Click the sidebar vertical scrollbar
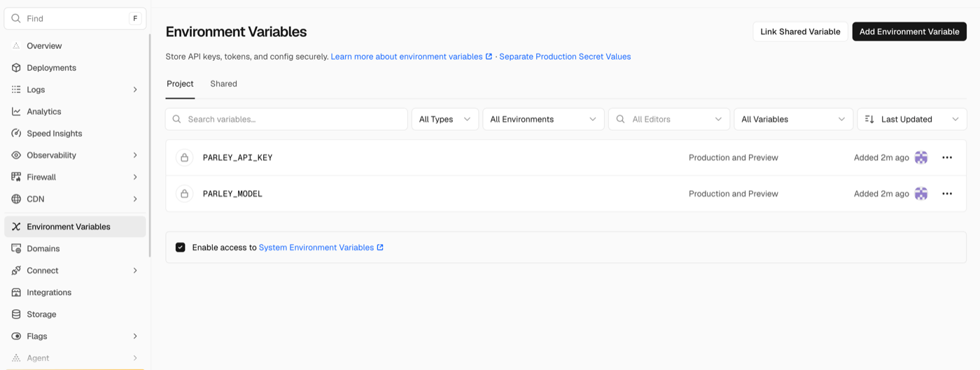Screen dimensions: 980x370 pyautogui.click(x=149, y=145)
